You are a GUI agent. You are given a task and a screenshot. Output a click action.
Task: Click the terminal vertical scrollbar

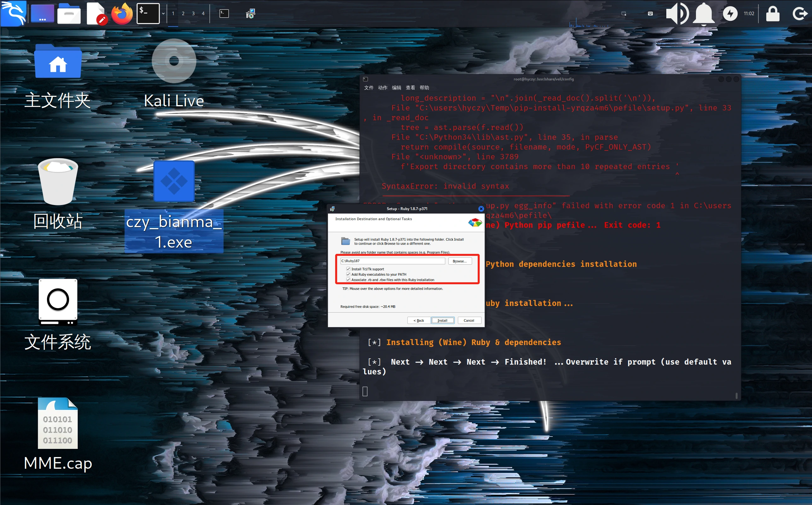click(x=736, y=396)
